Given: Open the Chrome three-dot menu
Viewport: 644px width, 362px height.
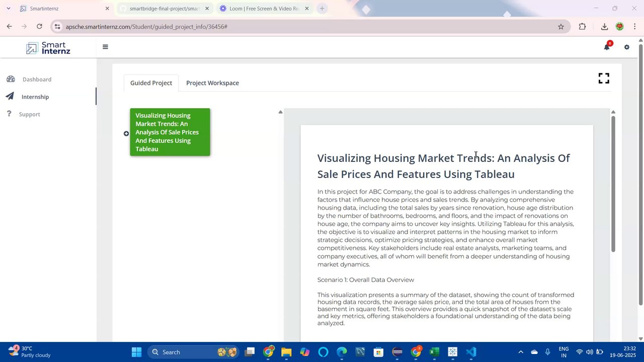Looking at the screenshot, I should (x=635, y=27).
